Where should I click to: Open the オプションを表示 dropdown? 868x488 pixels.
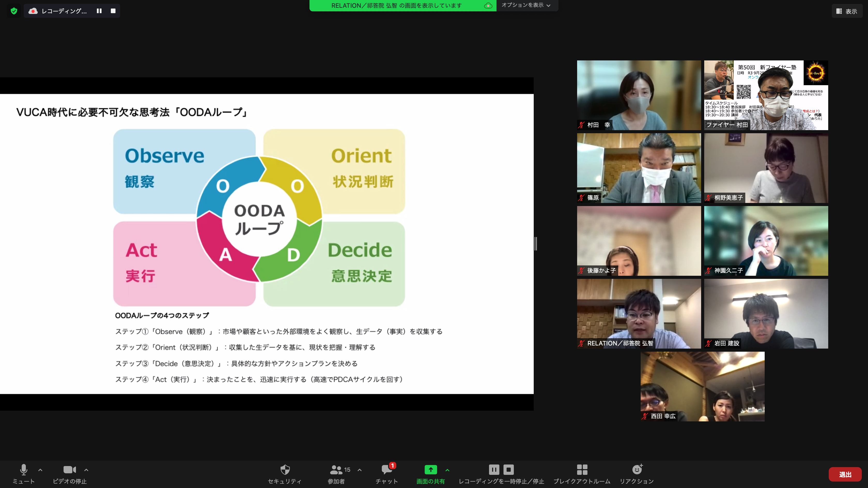[526, 5]
